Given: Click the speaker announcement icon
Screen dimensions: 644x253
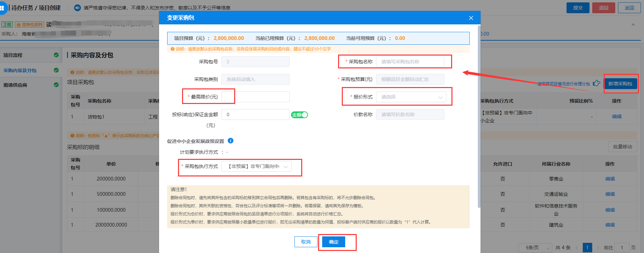Looking at the screenshot, I should 77,7.
